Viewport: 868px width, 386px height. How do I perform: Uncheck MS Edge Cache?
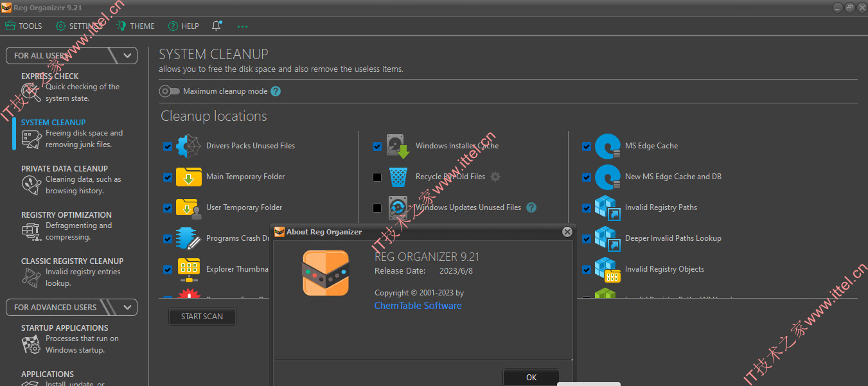tap(587, 146)
